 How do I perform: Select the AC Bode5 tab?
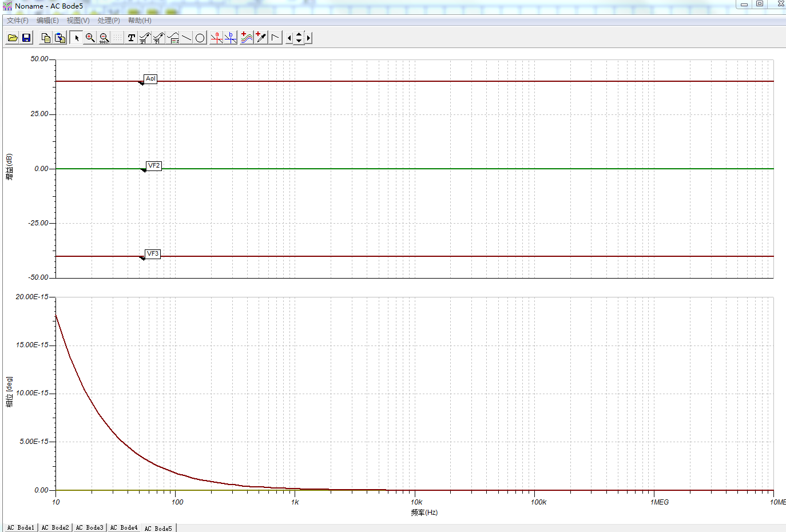click(158, 529)
